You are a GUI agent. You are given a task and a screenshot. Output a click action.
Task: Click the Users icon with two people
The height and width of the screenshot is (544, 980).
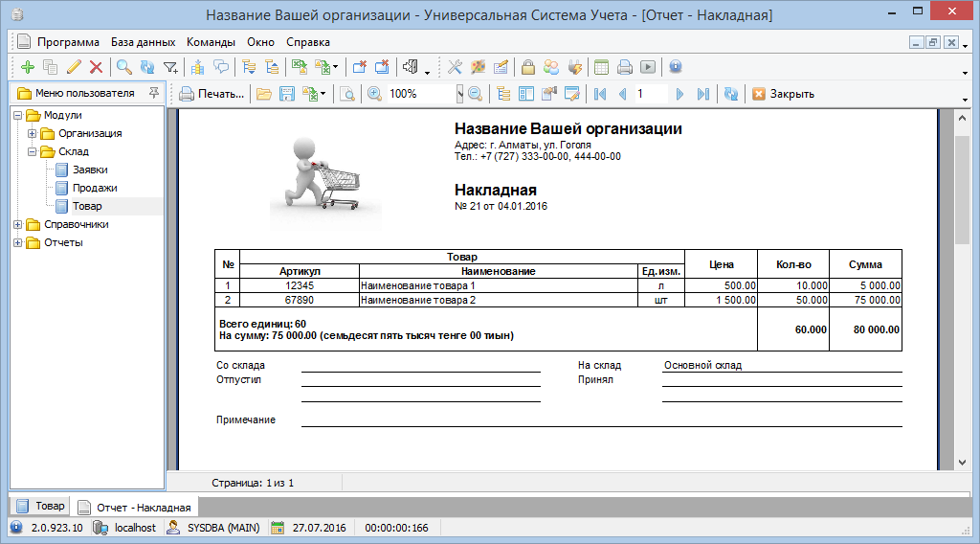(551, 67)
